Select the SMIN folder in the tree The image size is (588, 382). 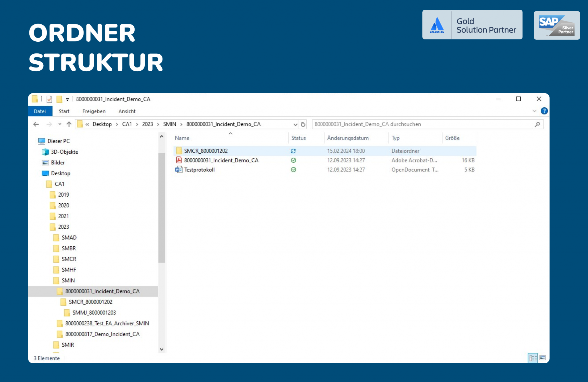(x=68, y=280)
